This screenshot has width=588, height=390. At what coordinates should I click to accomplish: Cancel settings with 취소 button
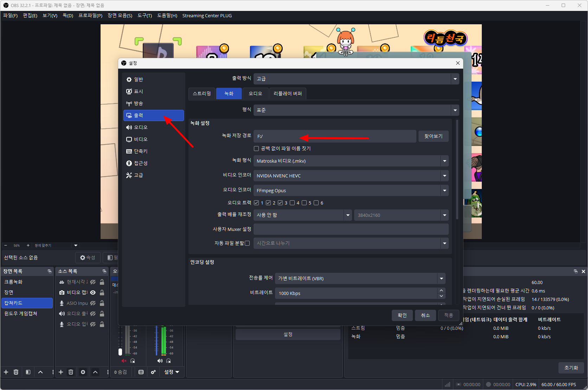coord(425,315)
